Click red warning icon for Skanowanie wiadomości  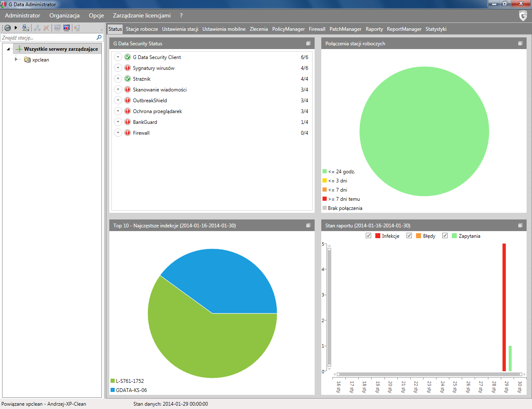pos(128,89)
